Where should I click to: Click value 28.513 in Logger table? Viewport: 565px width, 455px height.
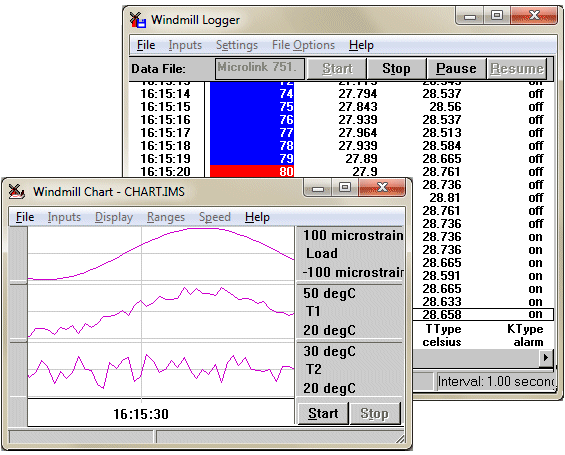pyautogui.click(x=442, y=133)
